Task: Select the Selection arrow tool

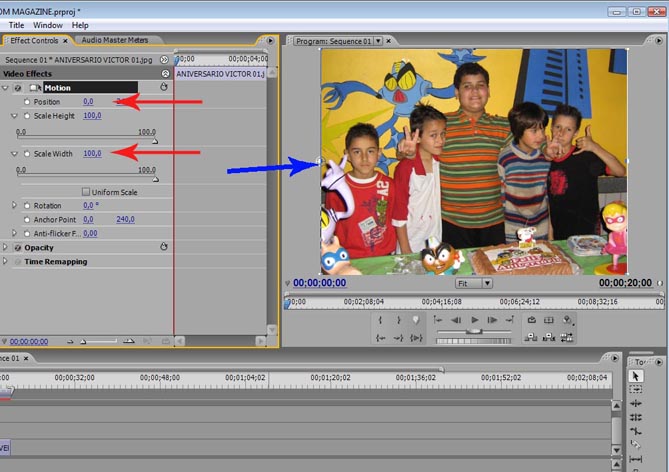Action: pyautogui.click(x=637, y=375)
